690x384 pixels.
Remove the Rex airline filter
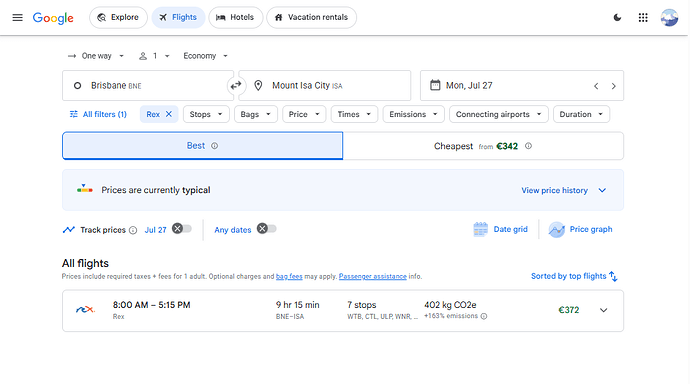[169, 114]
